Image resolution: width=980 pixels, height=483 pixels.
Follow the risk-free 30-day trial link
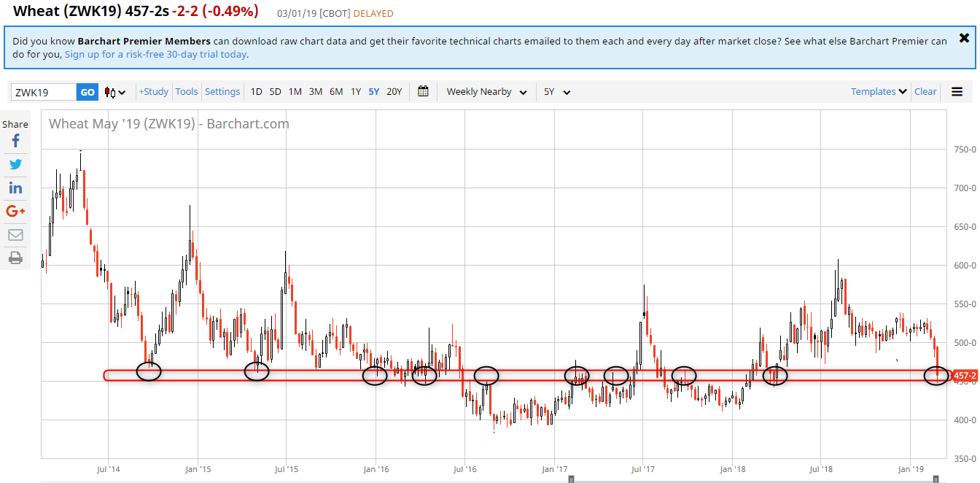click(155, 55)
